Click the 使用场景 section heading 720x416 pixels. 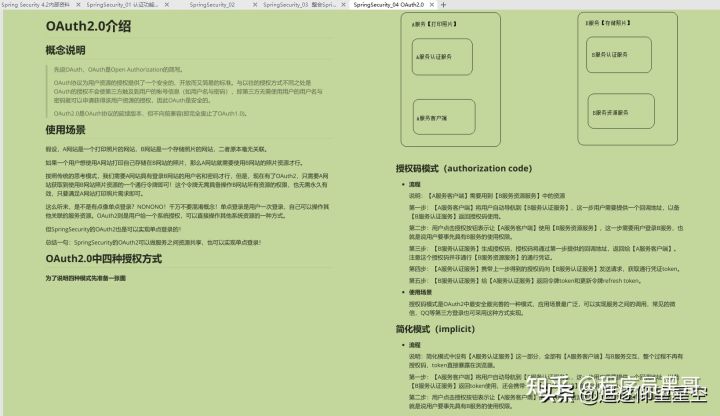pyautogui.click(x=65, y=130)
